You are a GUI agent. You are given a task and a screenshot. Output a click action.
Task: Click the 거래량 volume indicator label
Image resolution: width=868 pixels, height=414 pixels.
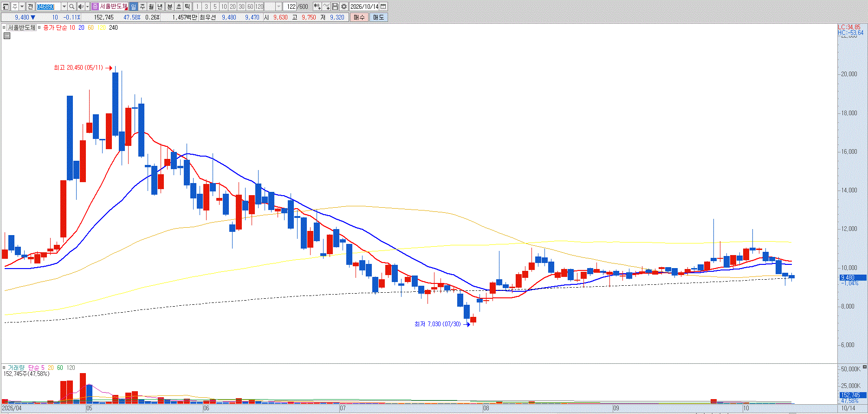(x=16, y=368)
